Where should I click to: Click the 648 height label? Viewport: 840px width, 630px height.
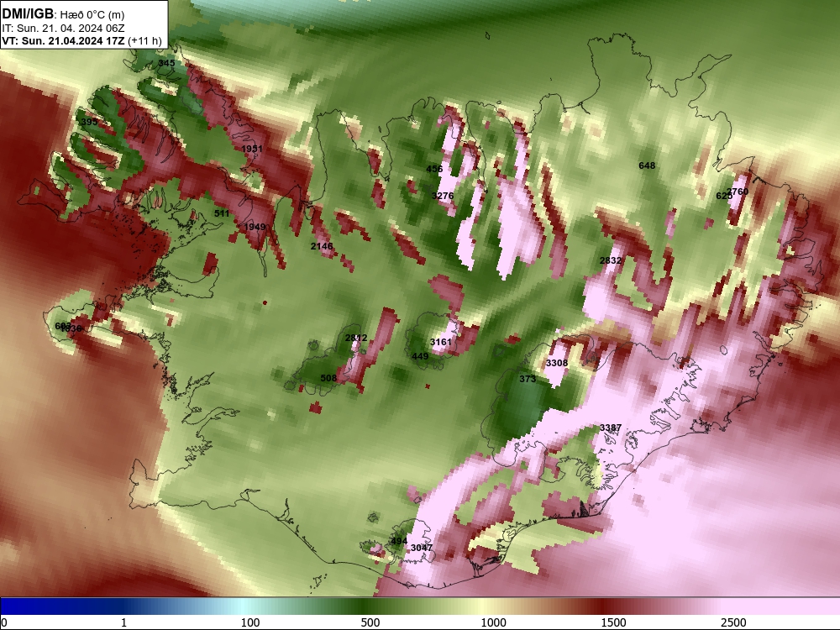(647, 165)
